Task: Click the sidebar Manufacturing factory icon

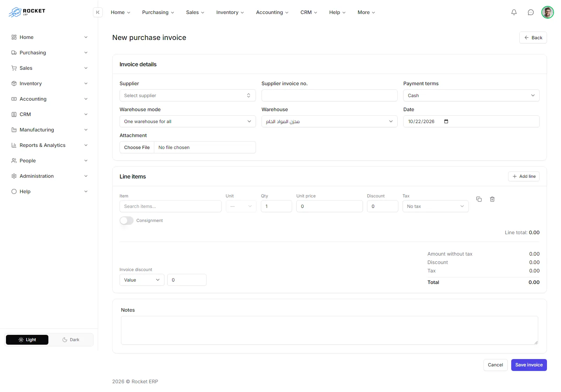Action: (x=14, y=130)
